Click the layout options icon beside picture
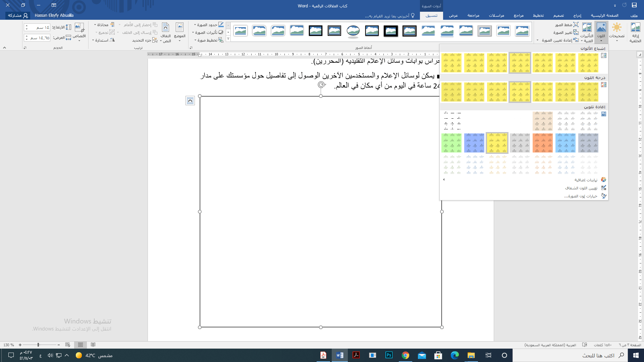 (190, 101)
